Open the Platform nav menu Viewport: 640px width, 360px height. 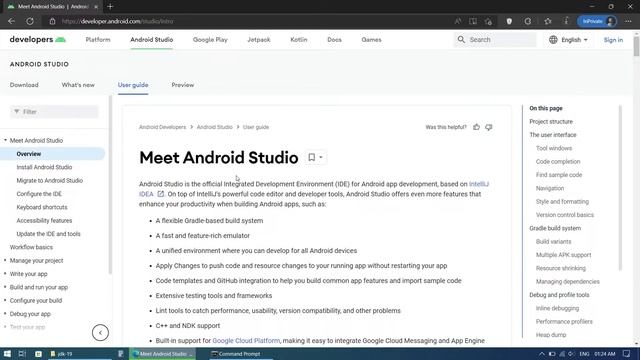(98, 40)
